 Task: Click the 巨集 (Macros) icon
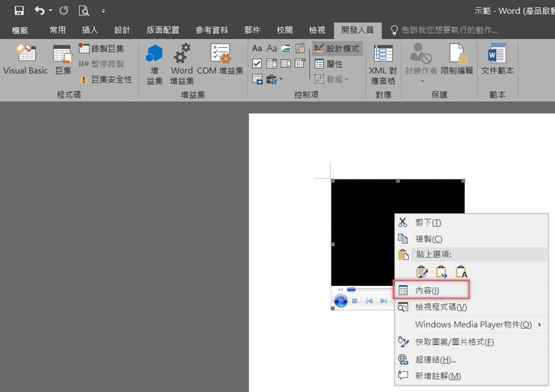pos(62,60)
